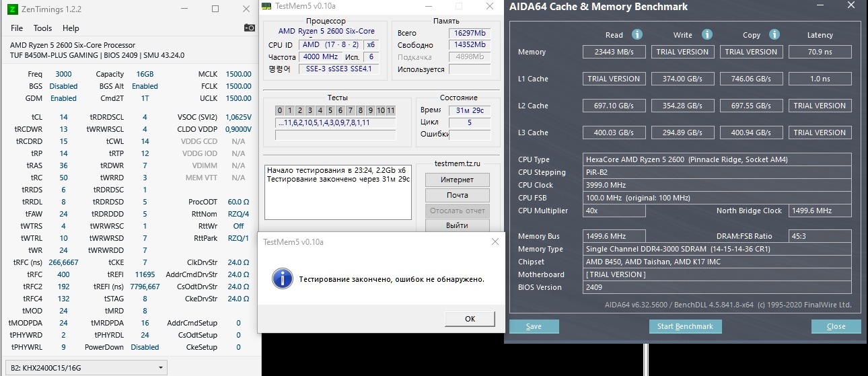Close the TestMem5 completion dialog with X
868x376 pixels.
[495, 241]
